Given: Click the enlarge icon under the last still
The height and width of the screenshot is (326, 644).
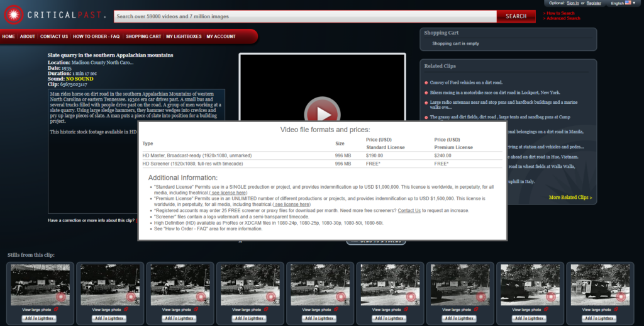Looking at the screenshot, I should pos(616,310).
